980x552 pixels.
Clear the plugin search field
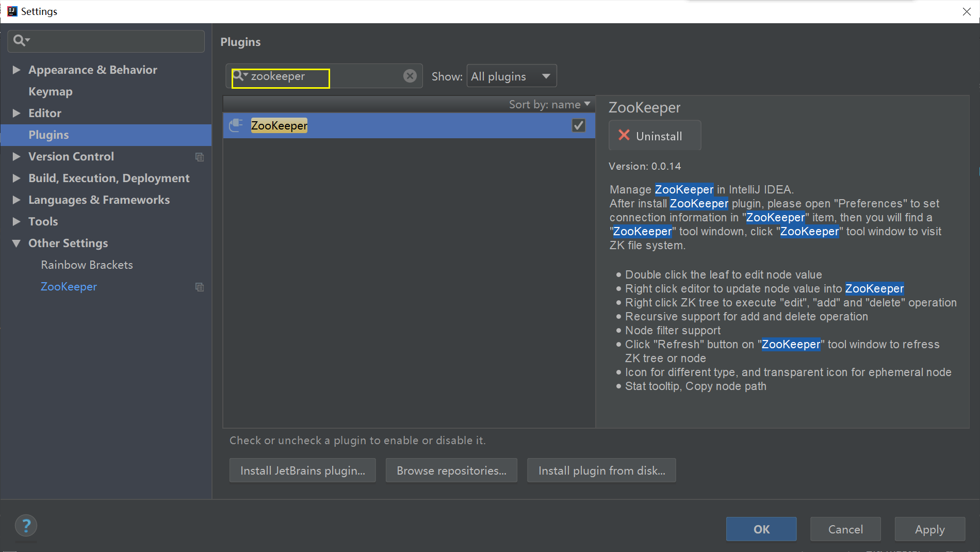tap(410, 76)
